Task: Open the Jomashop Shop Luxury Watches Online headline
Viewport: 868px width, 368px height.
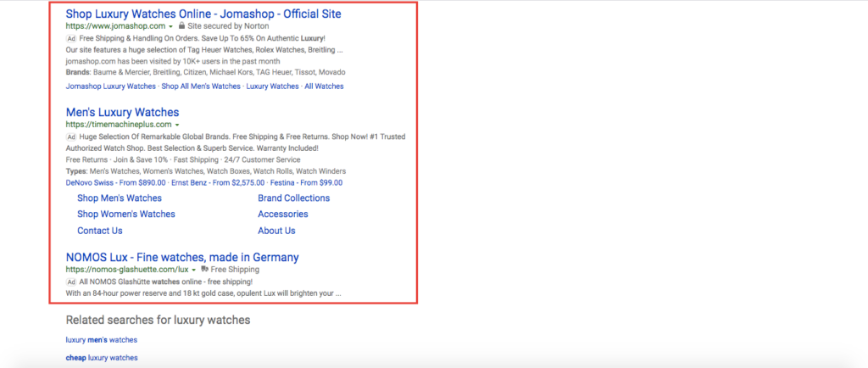Action: coord(203,14)
